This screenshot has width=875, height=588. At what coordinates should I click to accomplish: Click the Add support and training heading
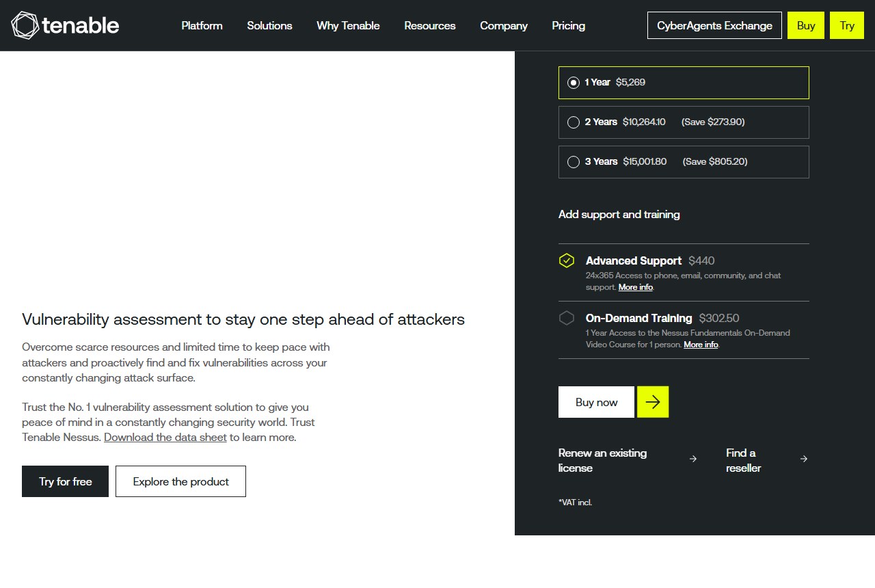click(619, 214)
